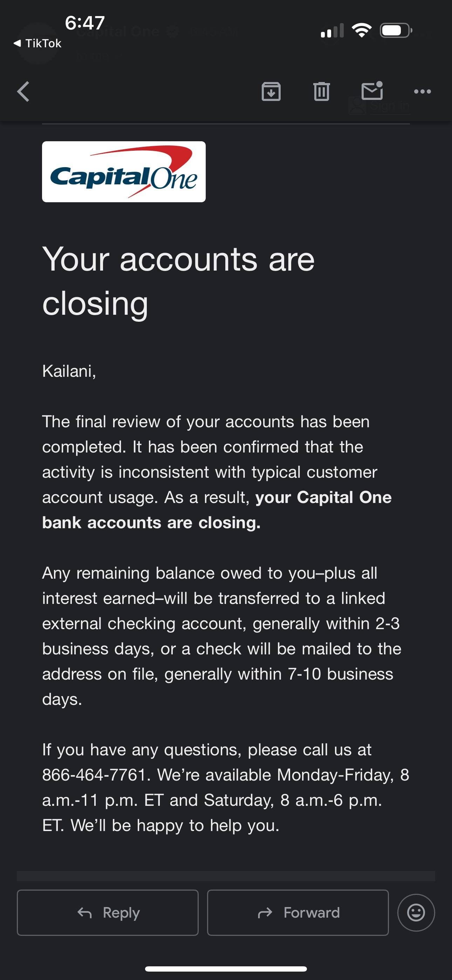This screenshot has width=452, height=980.
Task: Select the "Your accounts are closing" heading
Action: (x=178, y=281)
